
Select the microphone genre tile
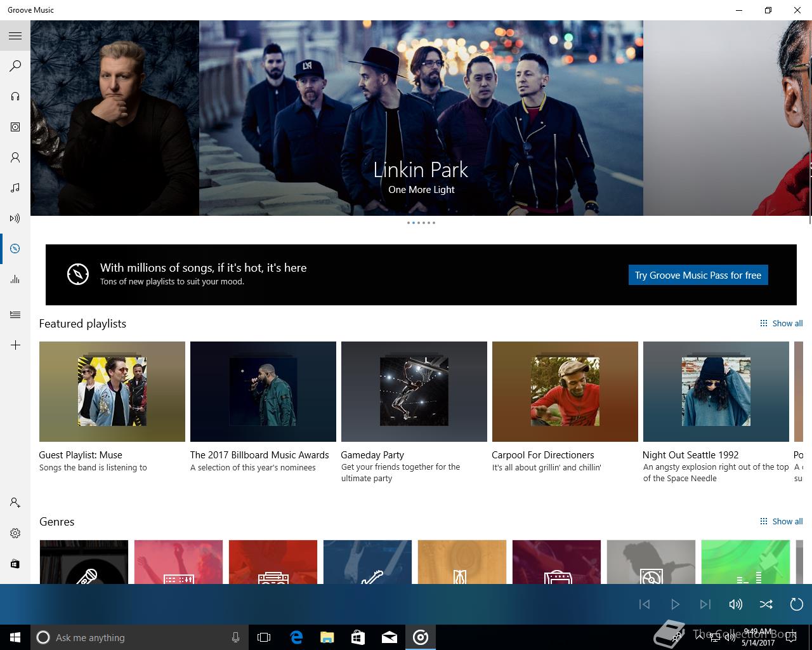click(84, 562)
